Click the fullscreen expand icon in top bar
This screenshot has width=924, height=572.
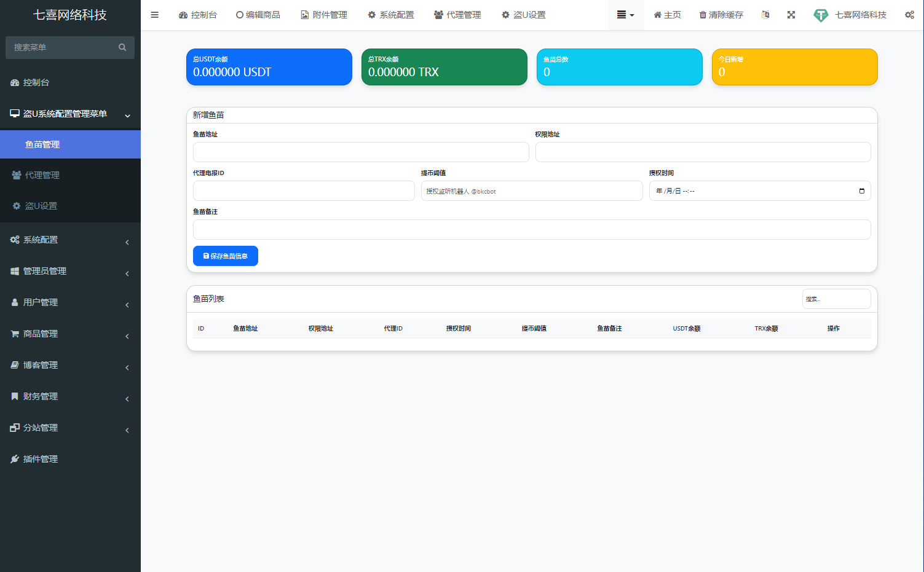(x=791, y=15)
